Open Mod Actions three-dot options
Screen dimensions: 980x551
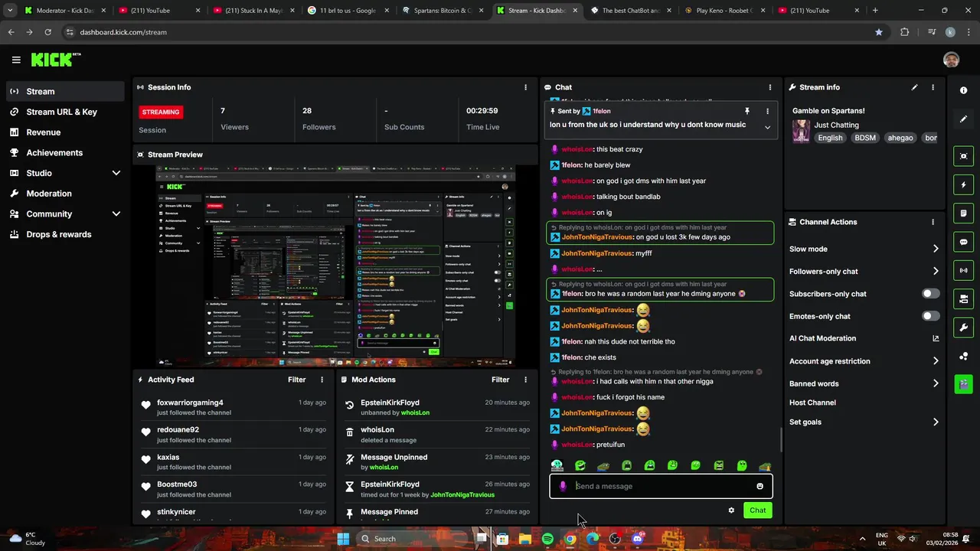pyautogui.click(x=525, y=380)
